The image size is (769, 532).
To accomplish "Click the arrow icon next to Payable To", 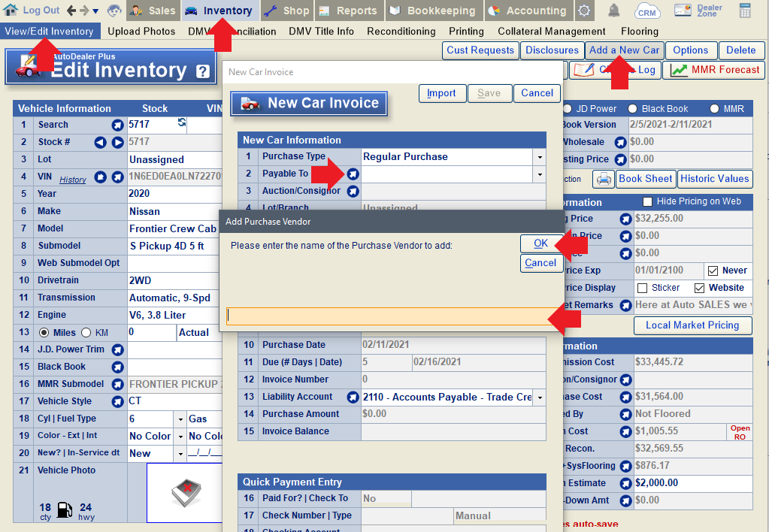I will coord(353,174).
